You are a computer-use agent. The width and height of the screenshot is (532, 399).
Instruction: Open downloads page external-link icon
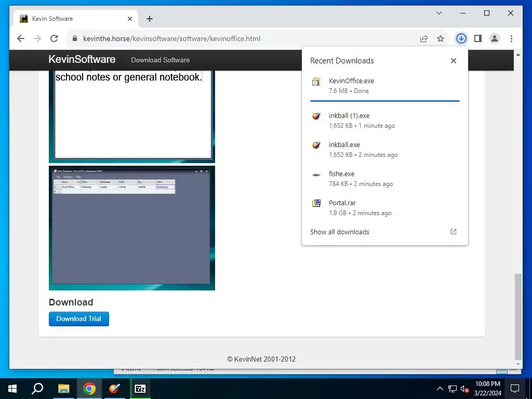click(x=453, y=232)
